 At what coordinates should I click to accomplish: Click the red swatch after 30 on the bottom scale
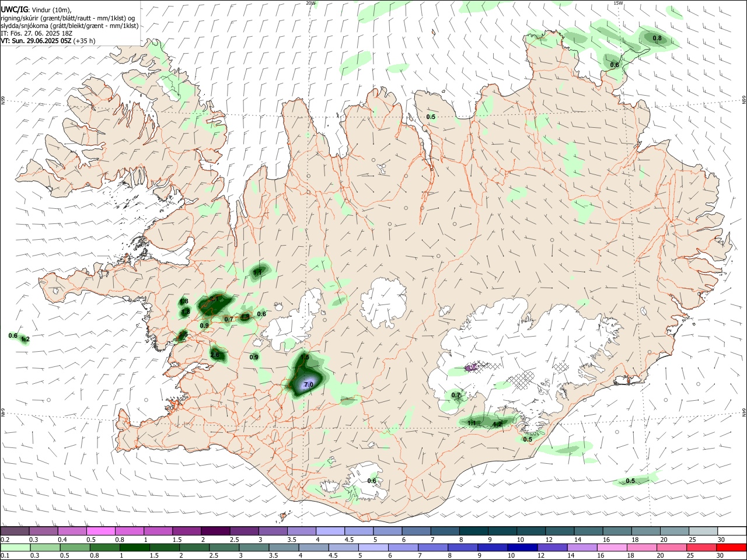pos(731,548)
